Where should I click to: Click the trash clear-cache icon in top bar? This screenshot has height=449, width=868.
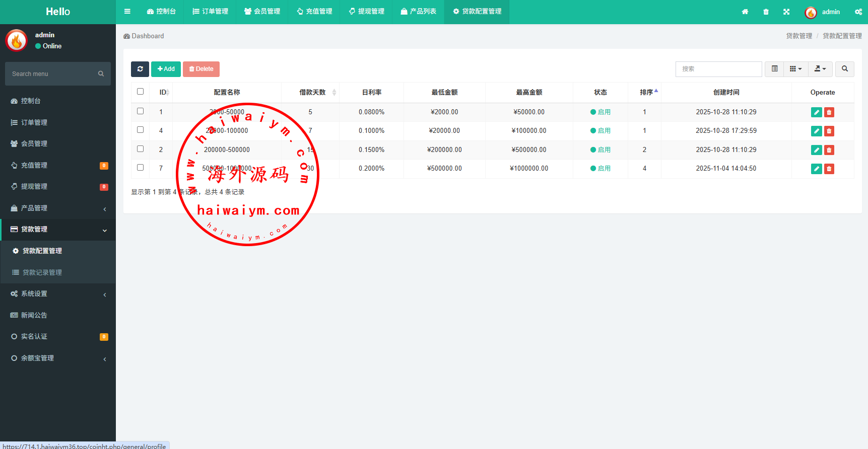click(x=766, y=12)
